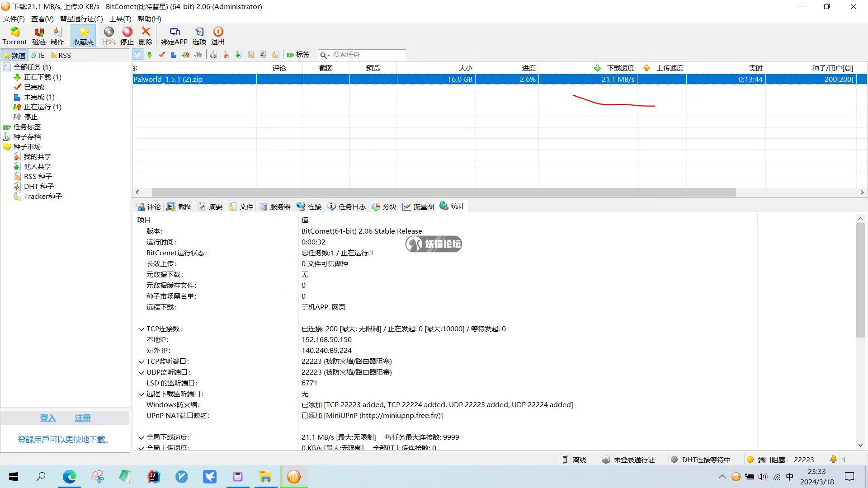868x488 pixels.
Task: Open the 流量图 traffic graph tab
Action: tap(419, 206)
